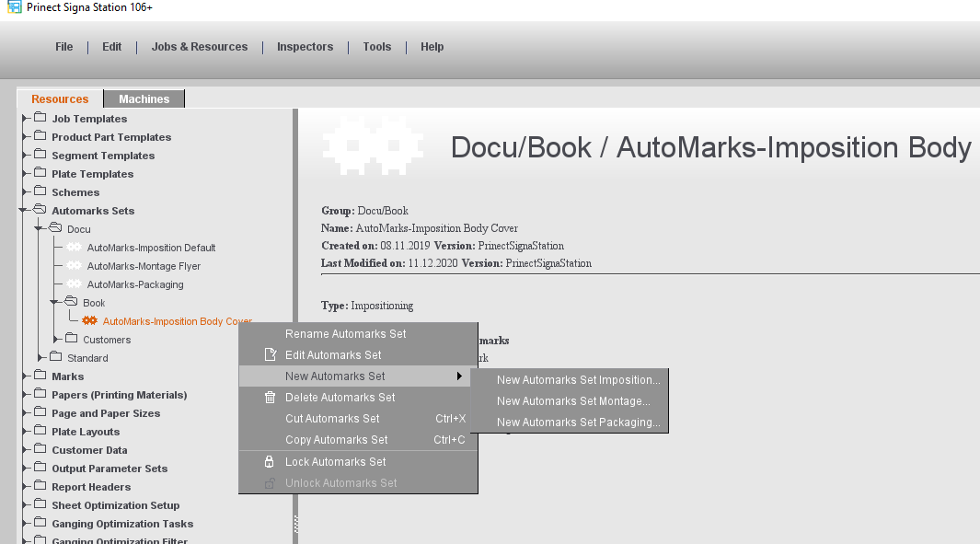Choose New Automarks Set Packaging option
980x544 pixels.
tap(578, 422)
